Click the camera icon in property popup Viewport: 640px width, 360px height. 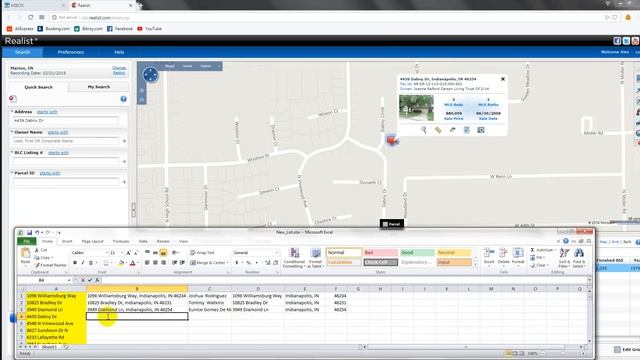coord(481,130)
